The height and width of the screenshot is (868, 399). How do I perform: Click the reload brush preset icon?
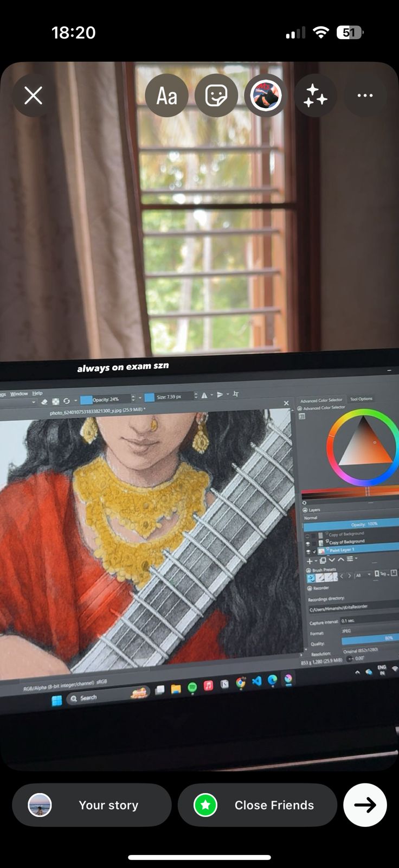[66, 401]
